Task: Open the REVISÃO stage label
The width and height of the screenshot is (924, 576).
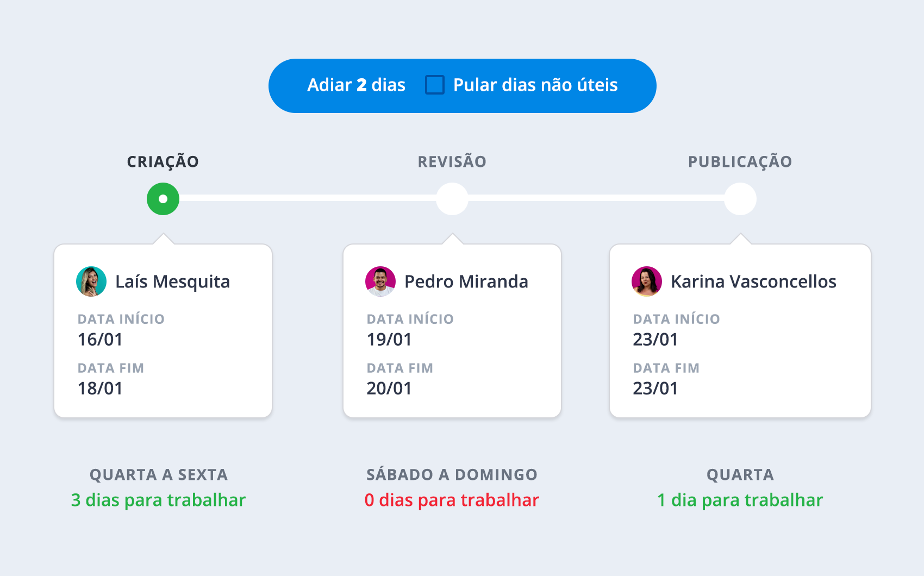Action: click(x=452, y=161)
